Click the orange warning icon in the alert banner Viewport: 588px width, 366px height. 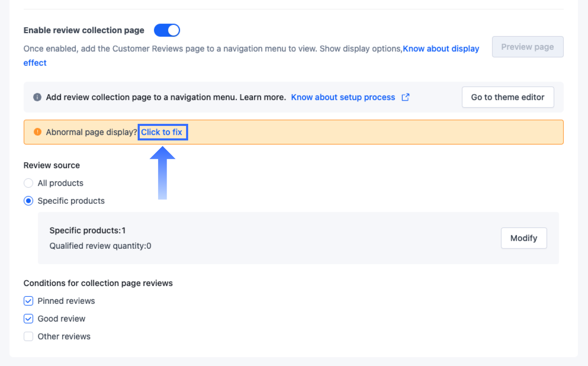37,132
